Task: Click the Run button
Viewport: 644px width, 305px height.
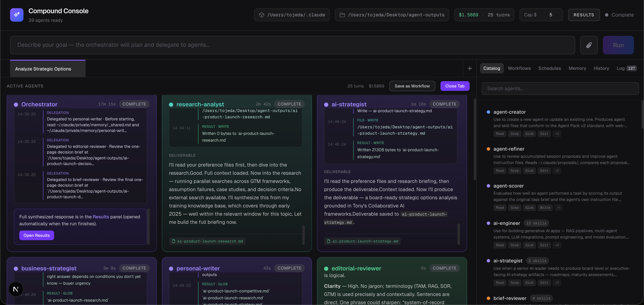Action: pos(618,45)
